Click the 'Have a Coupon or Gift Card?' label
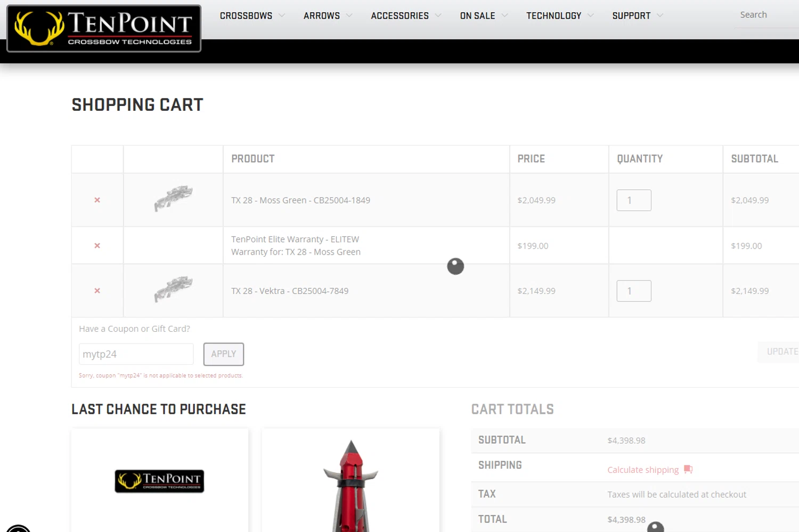Image resolution: width=799 pixels, height=532 pixels. coord(134,329)
